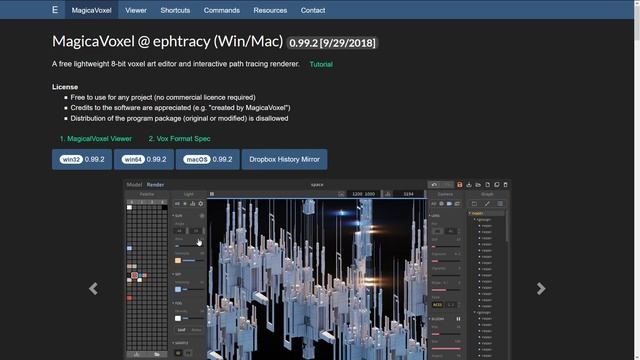This screenshot has width=640, height=360.
Task: Click the export icon beside the save icon
Action: (469, 185)
